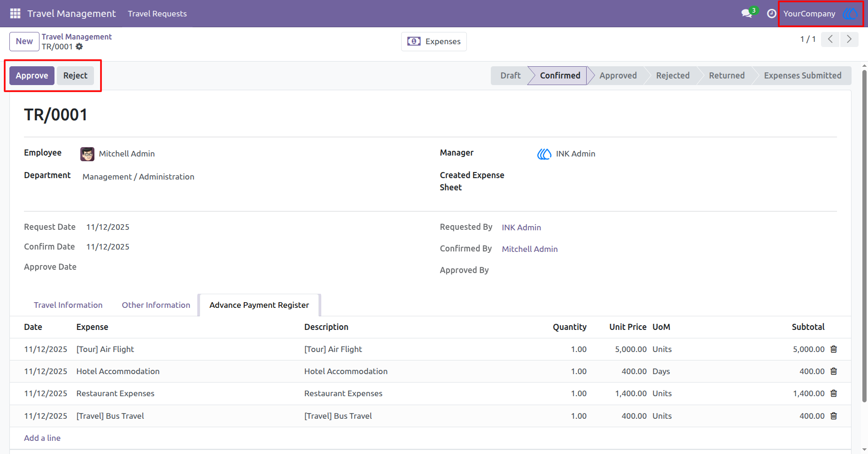Image resolution: width=868 pixels, height=454 pixels.
Task: Add a line to the register
Action: coord(42,438)
